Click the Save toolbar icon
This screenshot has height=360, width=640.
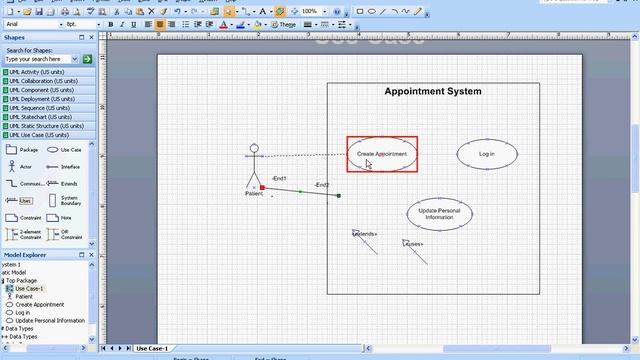pos(39,11)
